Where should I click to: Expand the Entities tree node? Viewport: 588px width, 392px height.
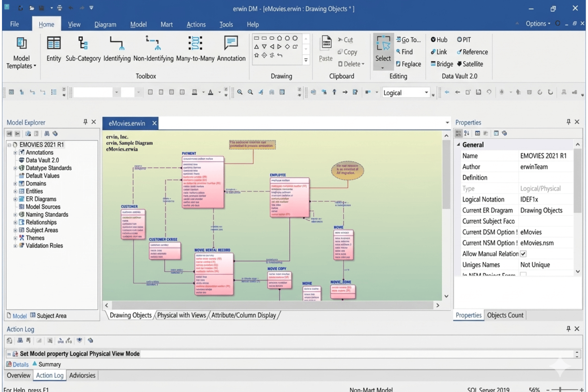tap(15, 191)
